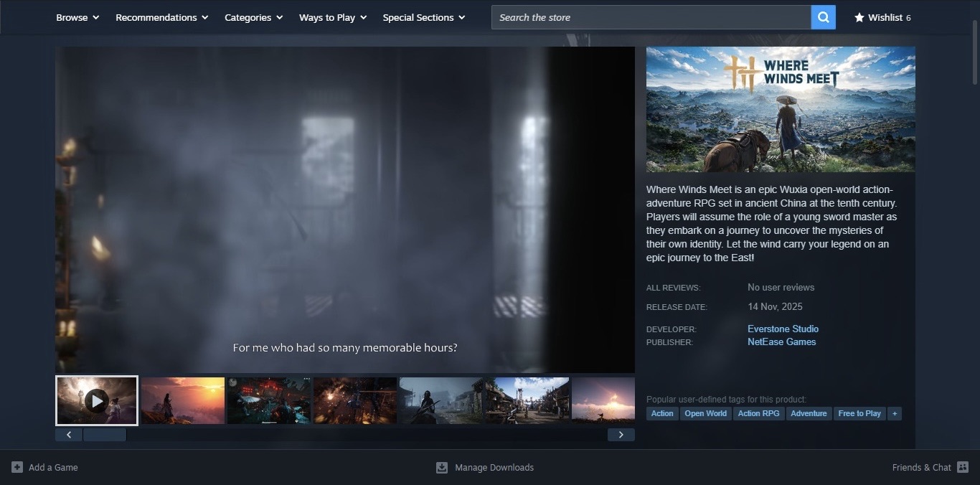Click the magnifier search button
Image resolution: width=980 pixels, height=485 pixels.
[823, 17]
